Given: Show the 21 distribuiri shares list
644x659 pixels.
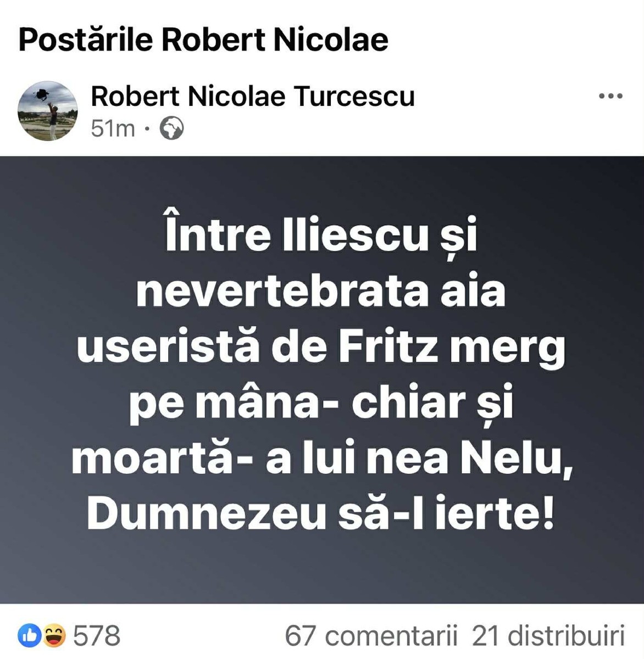Looking at the screenshot, I should click(x=548, y=636).
